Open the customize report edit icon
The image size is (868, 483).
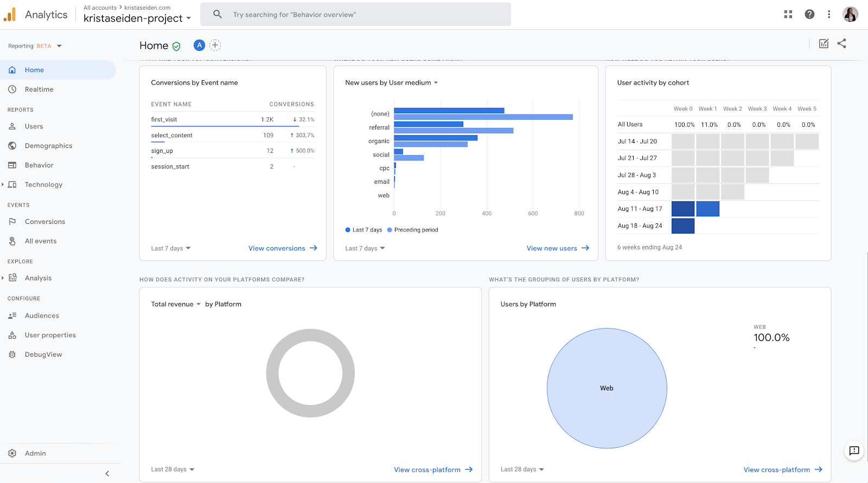pyautogui.click(x=824, y=43)
